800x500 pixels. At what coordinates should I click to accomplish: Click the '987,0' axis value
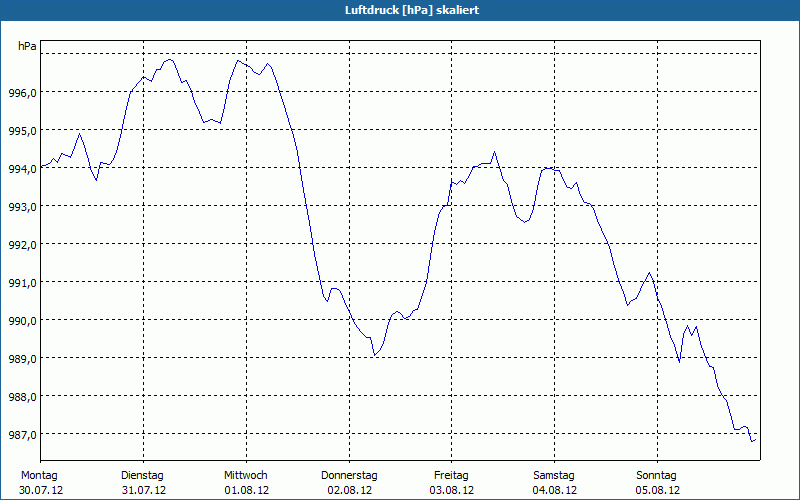pos(22,435)
